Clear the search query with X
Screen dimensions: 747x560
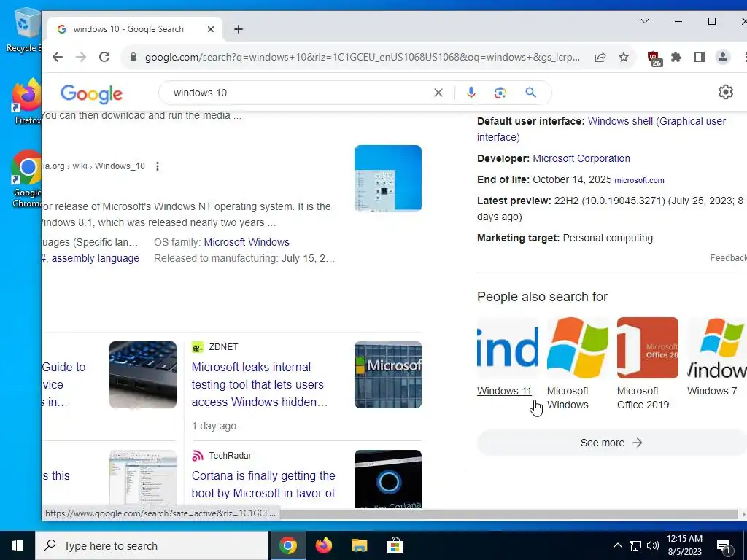(438, 93)
